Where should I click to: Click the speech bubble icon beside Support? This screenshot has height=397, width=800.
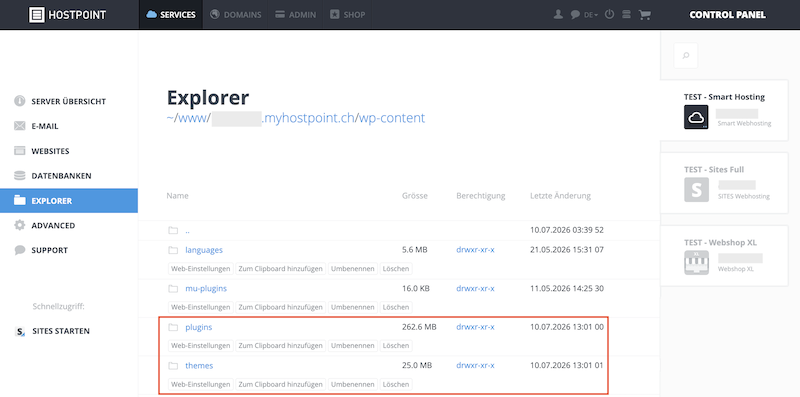tap(19, 250)
